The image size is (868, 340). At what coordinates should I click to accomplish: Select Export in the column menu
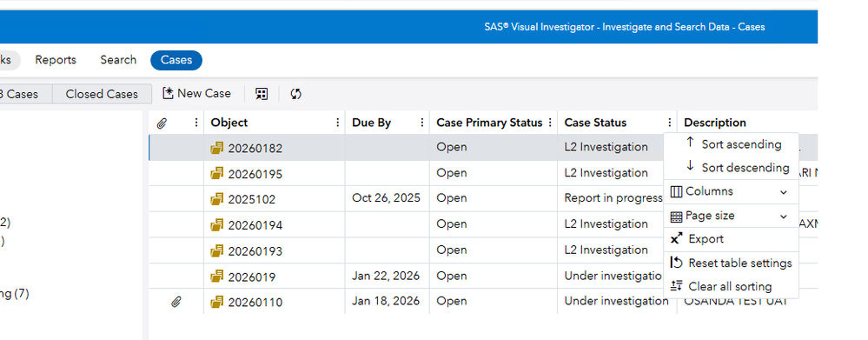(x=731, y=239)
